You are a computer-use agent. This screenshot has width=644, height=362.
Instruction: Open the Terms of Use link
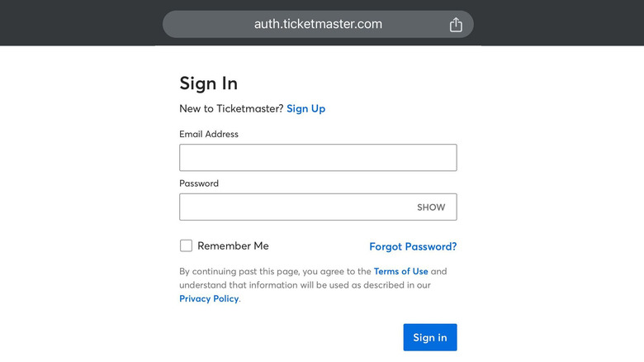400,271
